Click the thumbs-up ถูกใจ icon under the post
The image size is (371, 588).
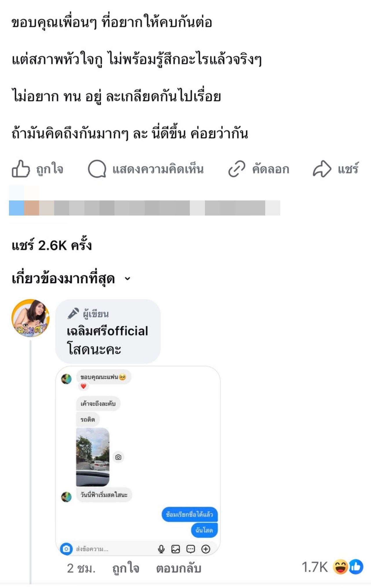click(21, 169)
